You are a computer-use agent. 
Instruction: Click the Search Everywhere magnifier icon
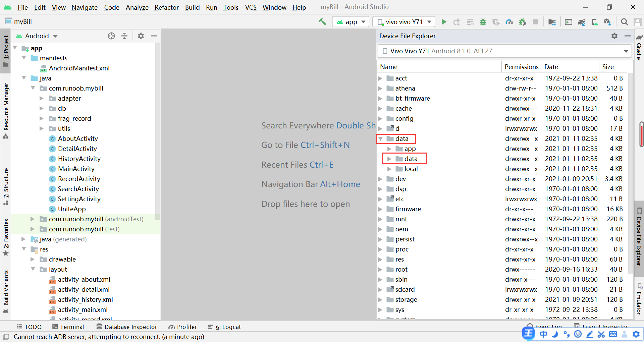(x=624, y=22)
